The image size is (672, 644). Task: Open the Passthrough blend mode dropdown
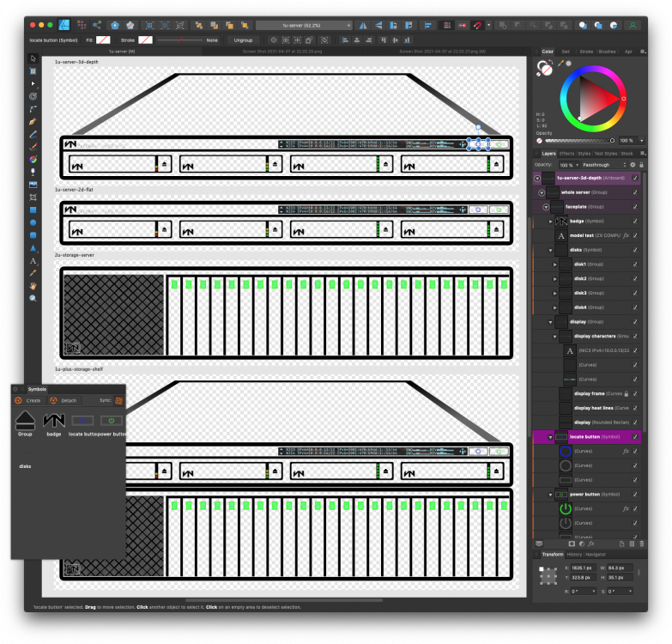604,165
